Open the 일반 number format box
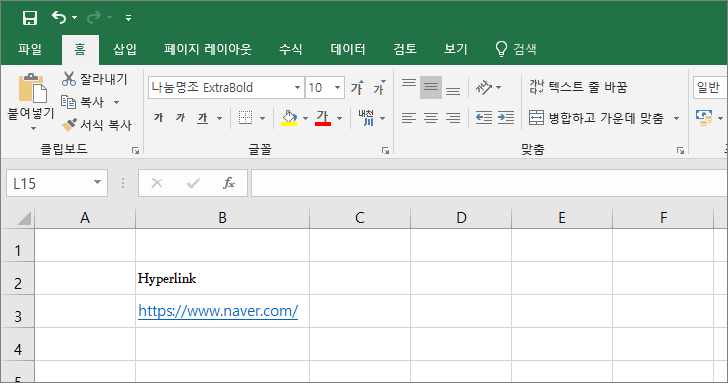The image size is (728, 383). click(x=710, y=87)
